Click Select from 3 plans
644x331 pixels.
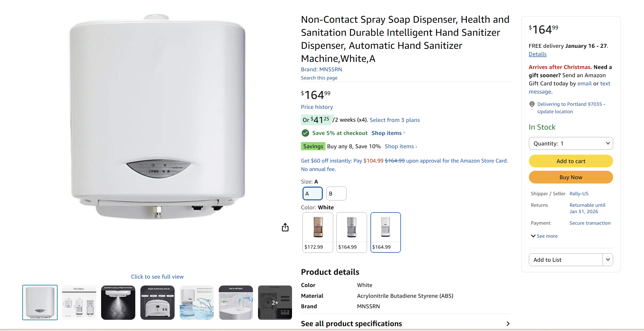pyautogui.click(x=395, y=120)
